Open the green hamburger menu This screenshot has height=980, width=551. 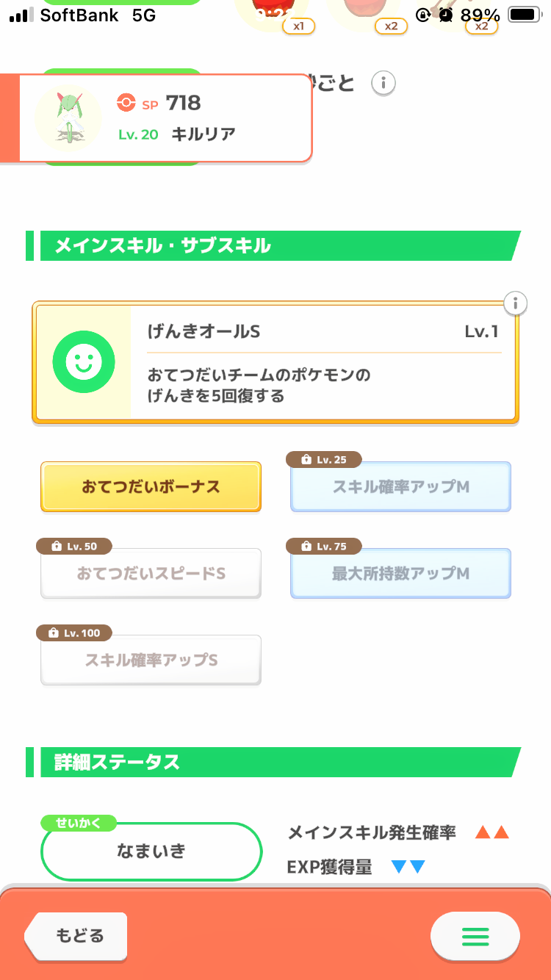click(x=475, y=936)
